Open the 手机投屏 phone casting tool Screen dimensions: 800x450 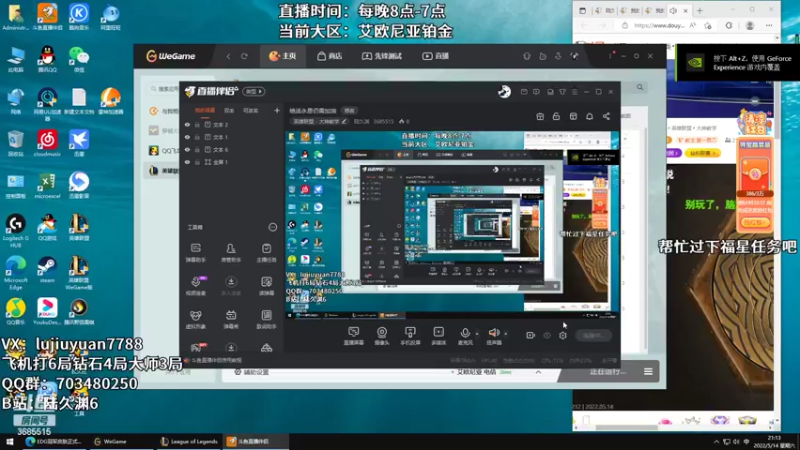410,336
